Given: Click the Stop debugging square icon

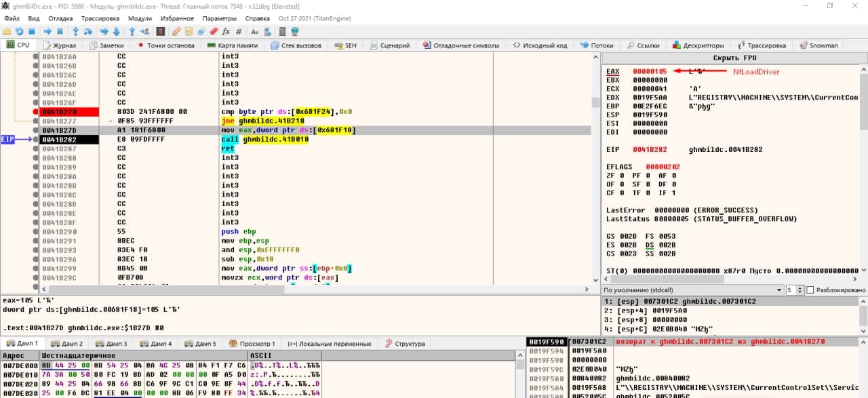Looking at the screenshot, I should (33, 31).
